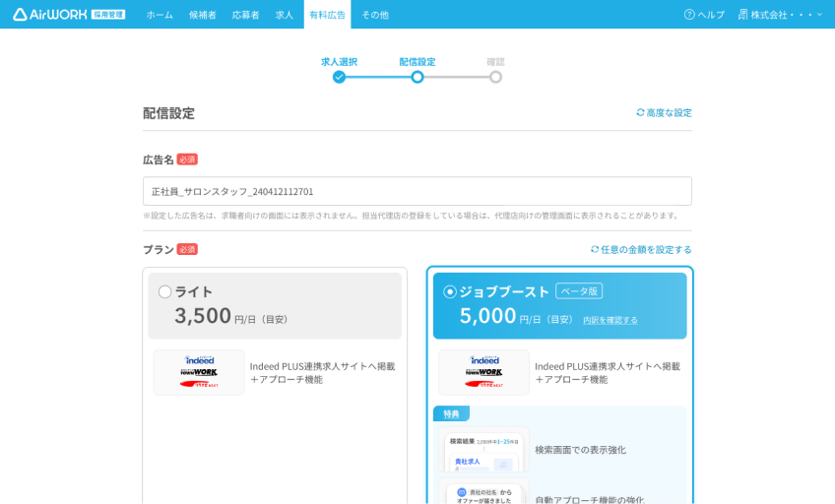The height and width of the screenshot is (504, 835).
Task: Click the 求人選択 step label
Action: (339, 62)
